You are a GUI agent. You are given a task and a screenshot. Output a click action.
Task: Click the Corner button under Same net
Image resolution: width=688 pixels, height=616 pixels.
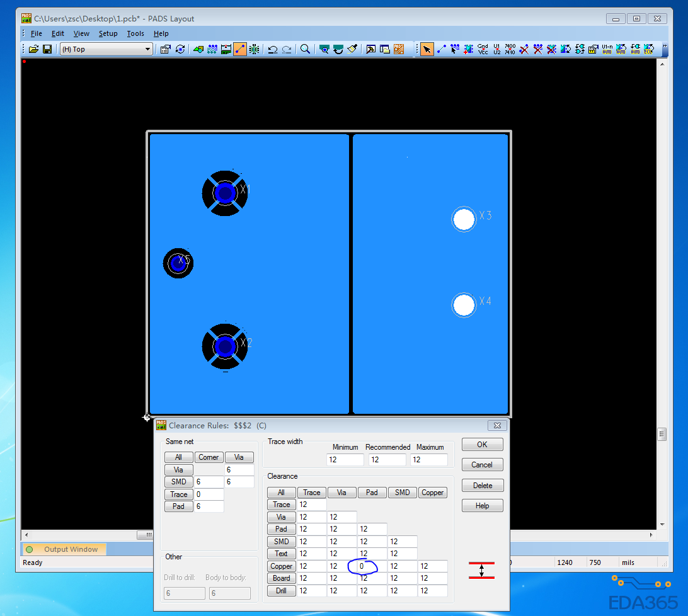(x=209, y=457)
